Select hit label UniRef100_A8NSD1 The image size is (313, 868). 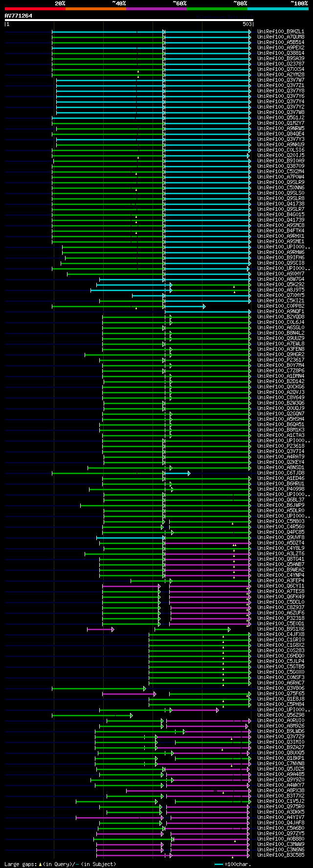pyautogui.click(x=281, y=468)
